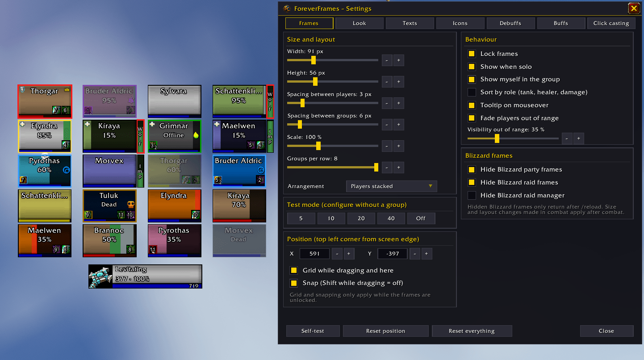Viewport: 644px width, 360px height.
Task: Increase Scale with its plus button
Action: click(398, 146)
